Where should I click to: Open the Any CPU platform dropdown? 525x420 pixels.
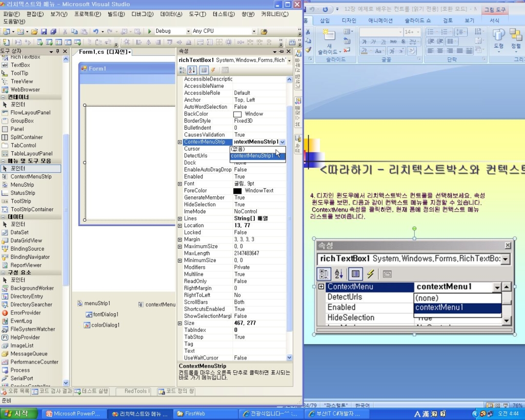[254, 31]
